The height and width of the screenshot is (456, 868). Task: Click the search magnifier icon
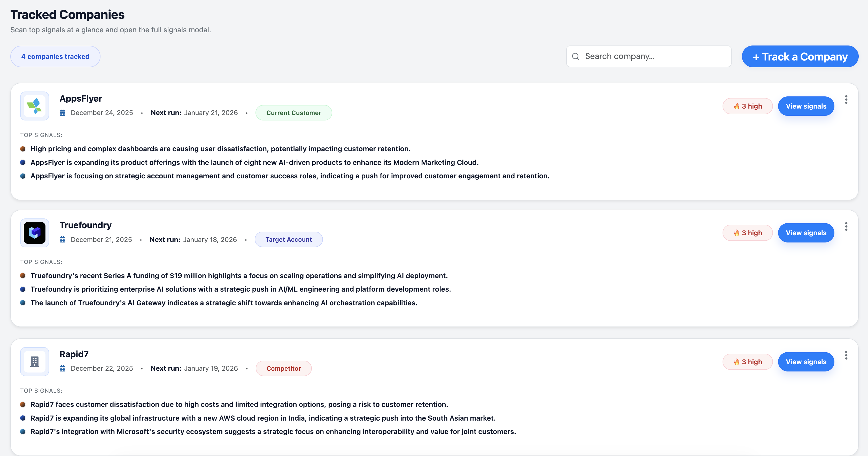(x=576, y=56)
